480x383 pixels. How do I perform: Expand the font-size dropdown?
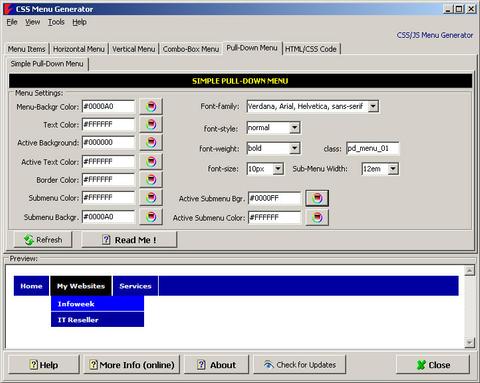coord(278,169)
